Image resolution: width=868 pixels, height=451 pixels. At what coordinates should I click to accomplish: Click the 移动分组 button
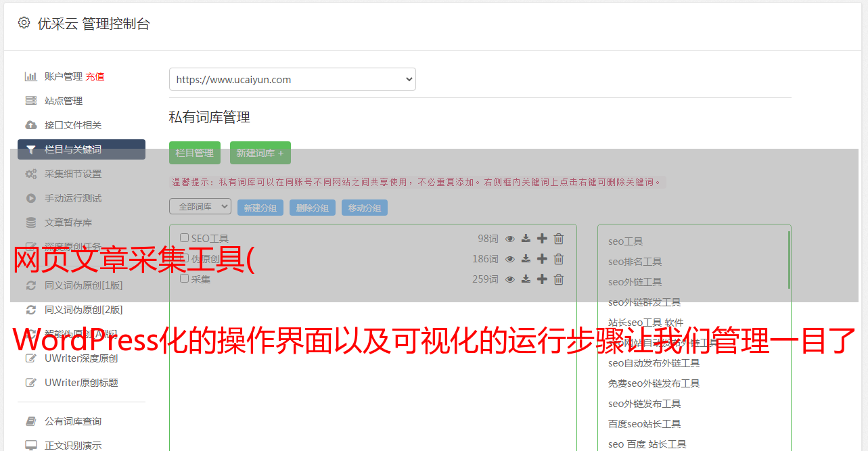click(x=365, y=208)
